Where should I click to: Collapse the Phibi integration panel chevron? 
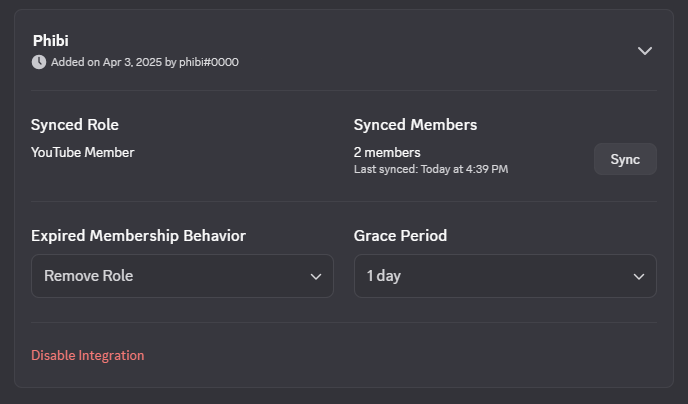(645, 51)
